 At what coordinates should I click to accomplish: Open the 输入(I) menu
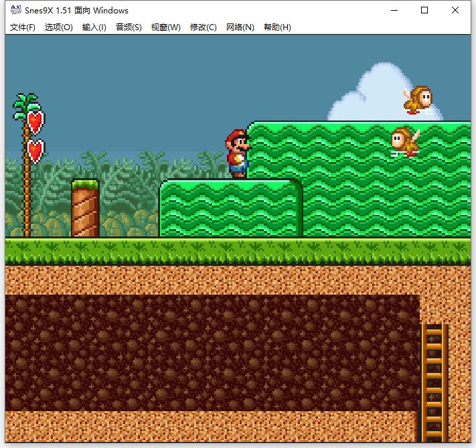tap(94, 27)
